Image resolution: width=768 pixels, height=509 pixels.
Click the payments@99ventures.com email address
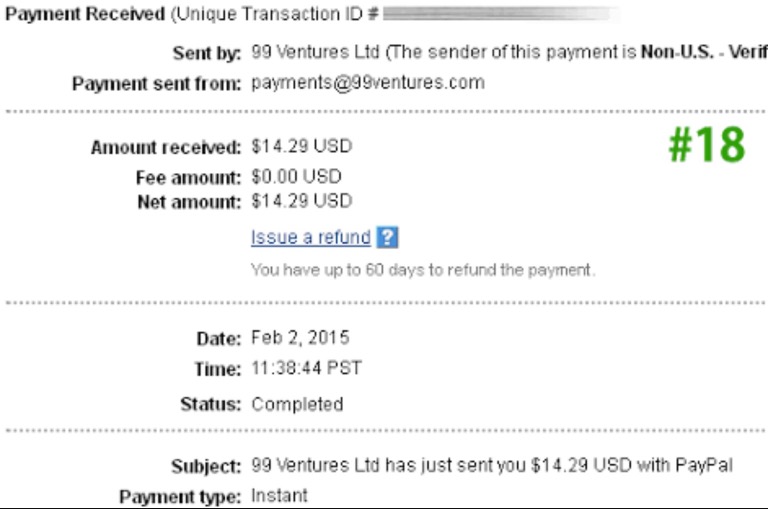367,83
